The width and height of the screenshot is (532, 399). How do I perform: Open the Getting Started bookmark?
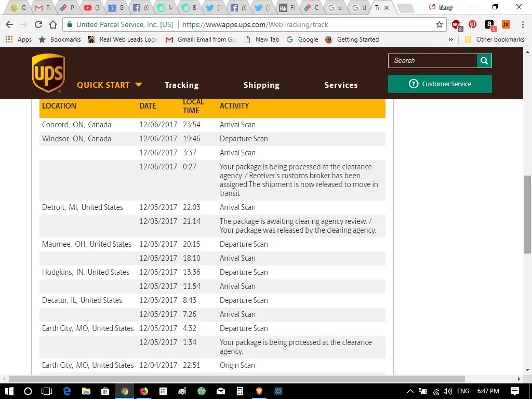(x=352, y=39)
